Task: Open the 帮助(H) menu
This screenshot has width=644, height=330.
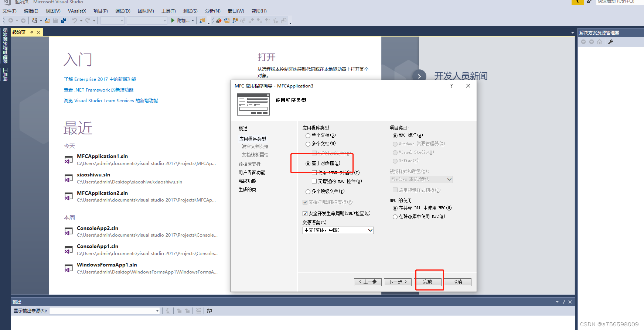Action: point(259,11)
